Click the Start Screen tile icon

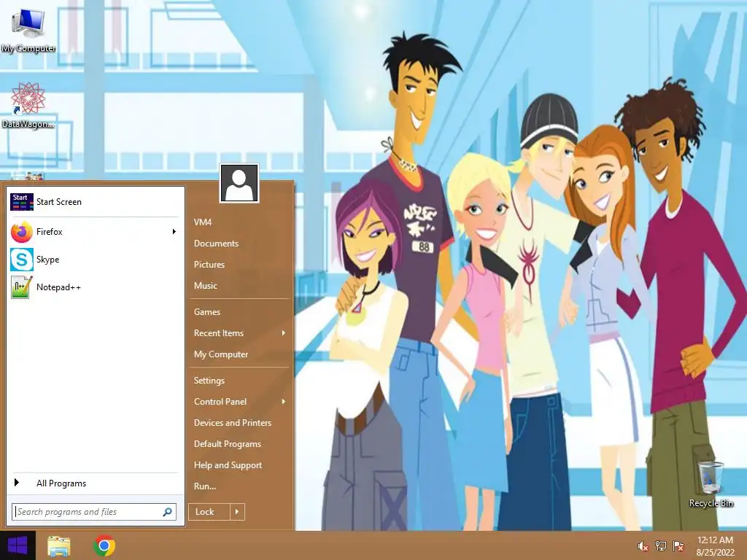point(21,202)
